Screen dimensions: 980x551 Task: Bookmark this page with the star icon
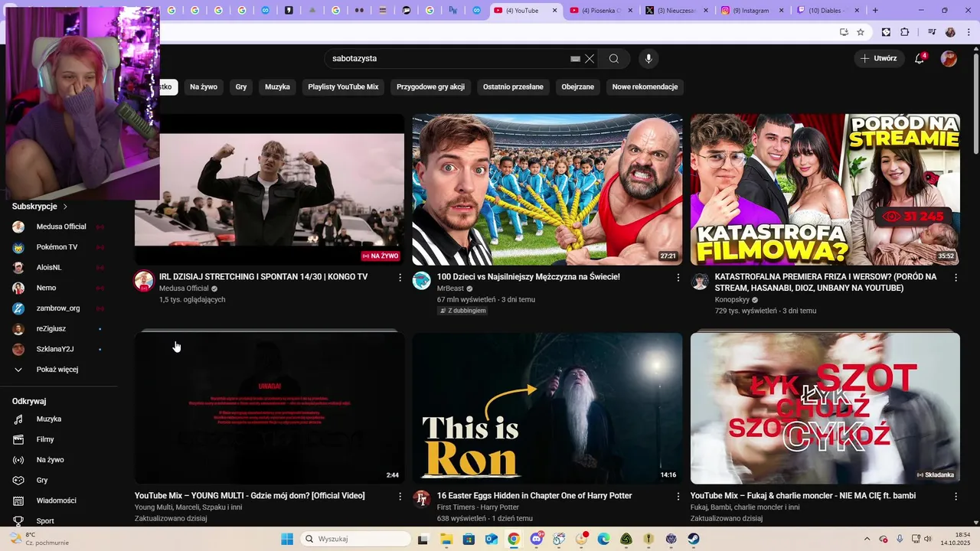point(861,32)
